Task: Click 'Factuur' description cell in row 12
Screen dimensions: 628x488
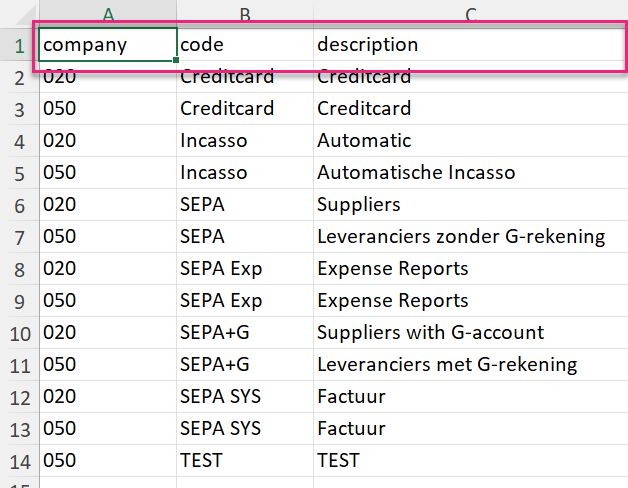Action: 471,397
